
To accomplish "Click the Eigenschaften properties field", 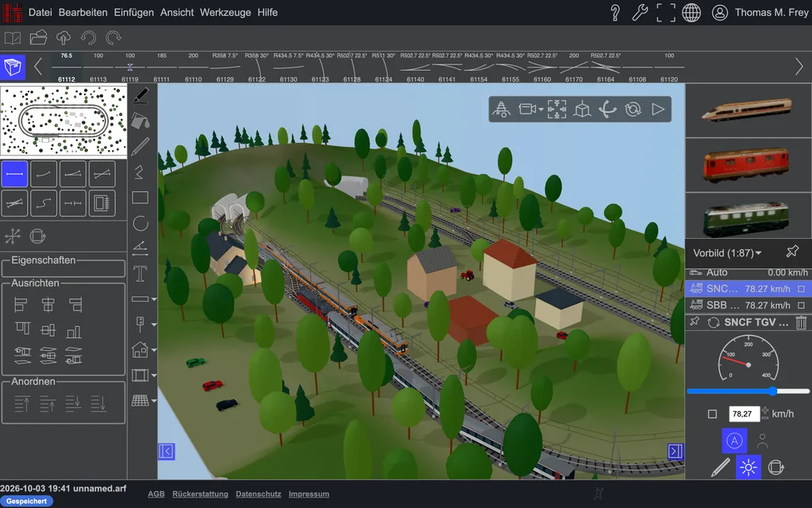I will [x=63, y=268].
